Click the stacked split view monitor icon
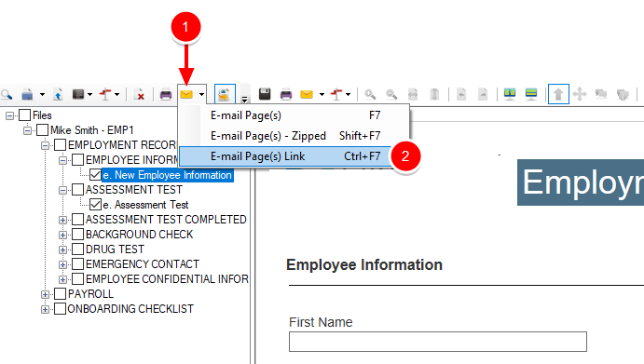Image resolution: width=644 pixels, height=364 pixels. coord(531,94)
